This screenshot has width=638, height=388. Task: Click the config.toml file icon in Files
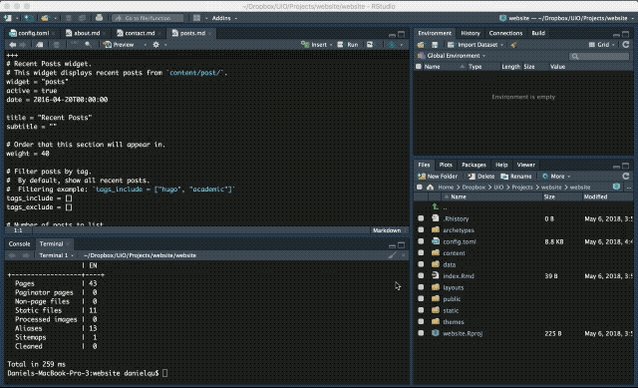pyautogui.click(x=435, y=241)
